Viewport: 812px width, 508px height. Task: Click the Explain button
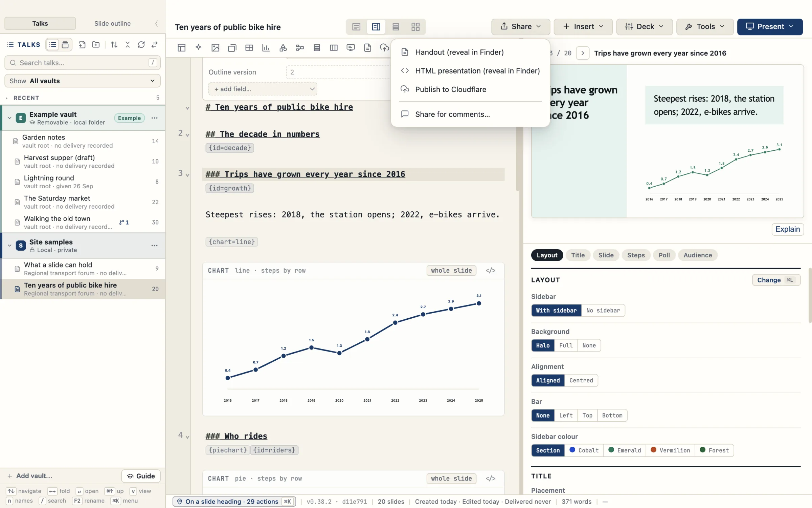[x=787, y=229]
